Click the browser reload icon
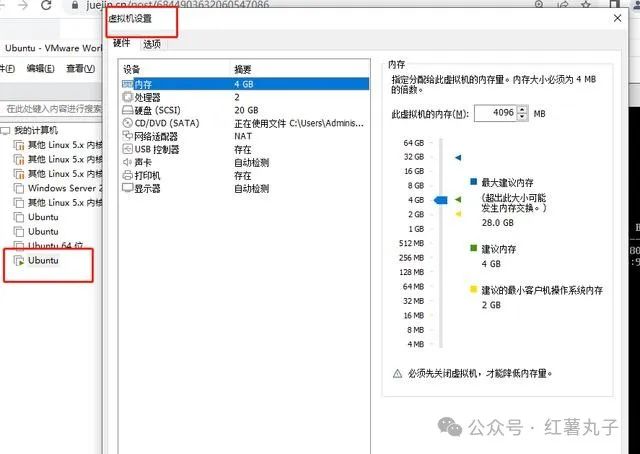This screenshot has height=454, width=640. [46, 5]
